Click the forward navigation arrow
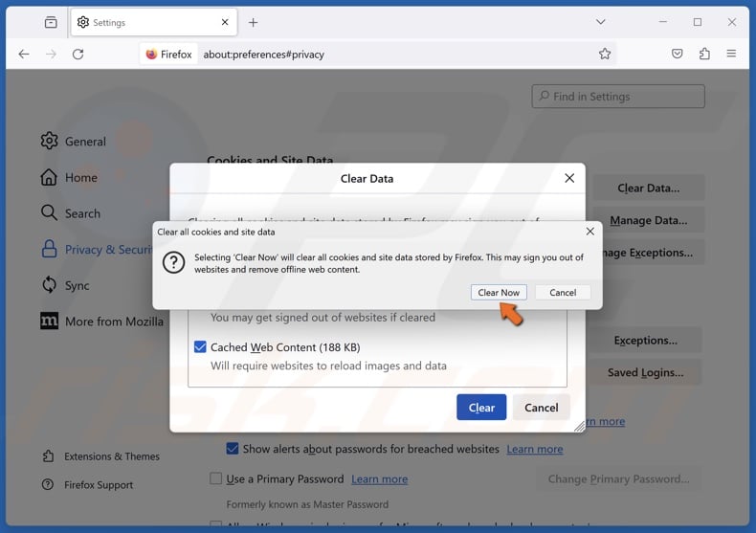This screenshot has width=756, height=533. [51, 54]
